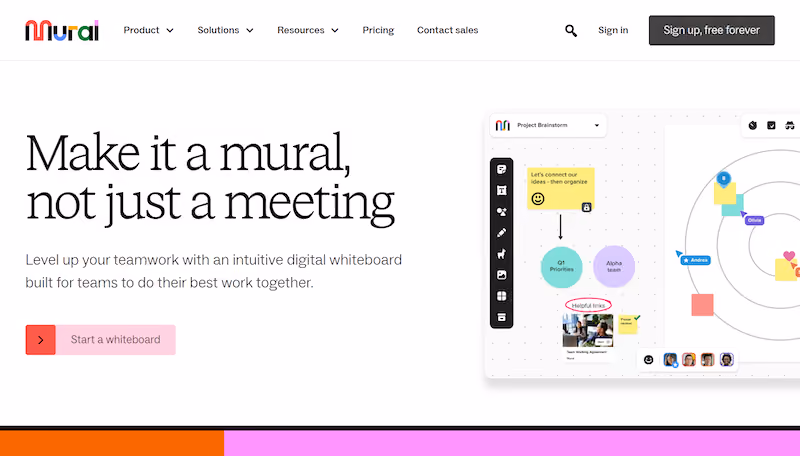Click the private mode incognito icon
This screenshot has height=456, width=800.
tap(790, 125)
